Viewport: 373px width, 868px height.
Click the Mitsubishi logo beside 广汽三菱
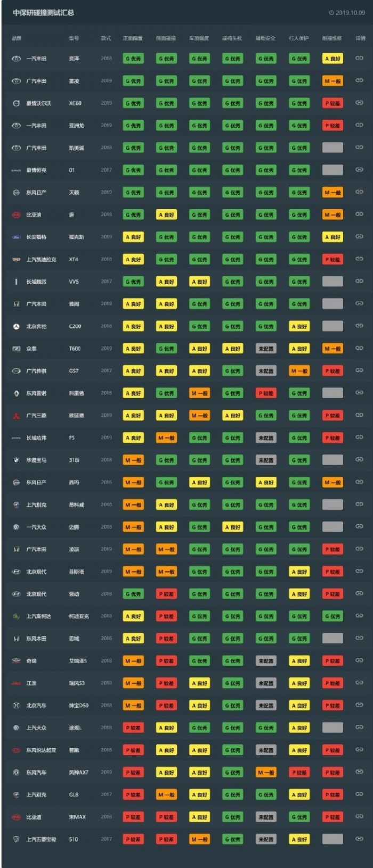[x=17, y=415]
